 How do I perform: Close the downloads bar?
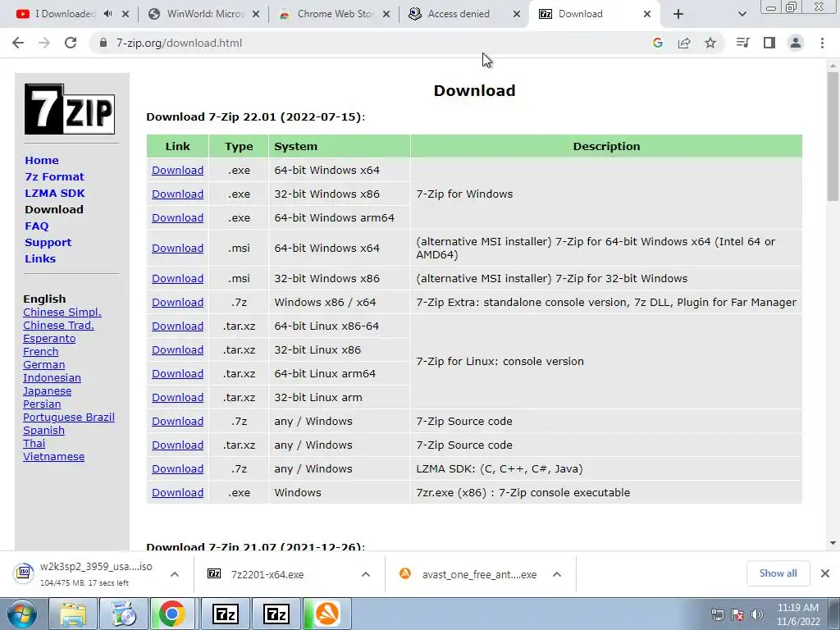pyautogui.click(x=825, y=573)
